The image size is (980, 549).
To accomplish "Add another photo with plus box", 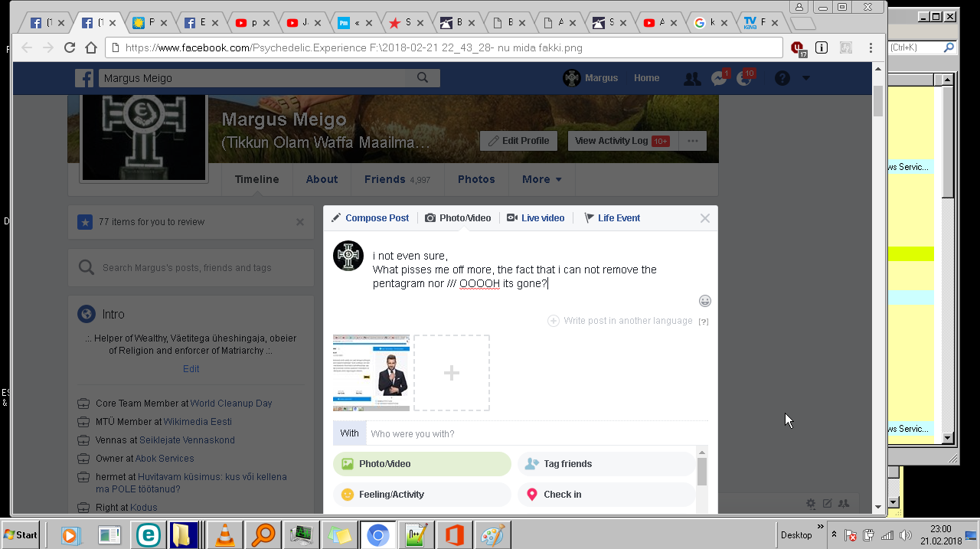I will (452, 373).
